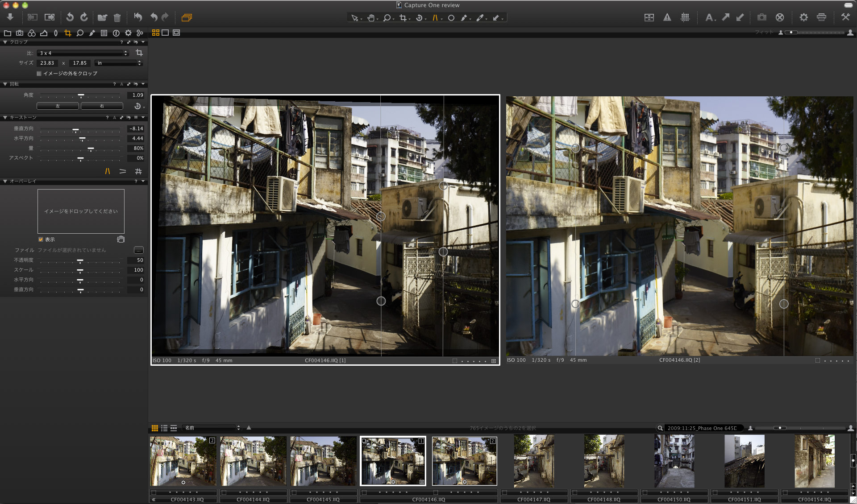Screen dimensions: 857x504
Task: Click the import images down-arrow icon
Action: 10,17
